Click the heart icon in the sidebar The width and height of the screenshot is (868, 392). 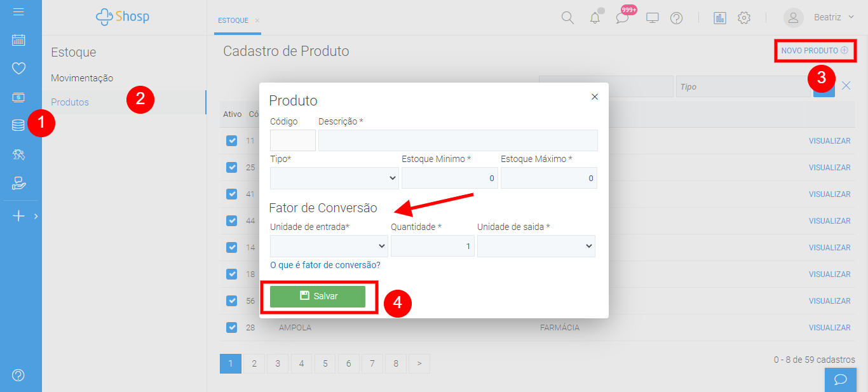pyautogui.click(x=18, y=68)
